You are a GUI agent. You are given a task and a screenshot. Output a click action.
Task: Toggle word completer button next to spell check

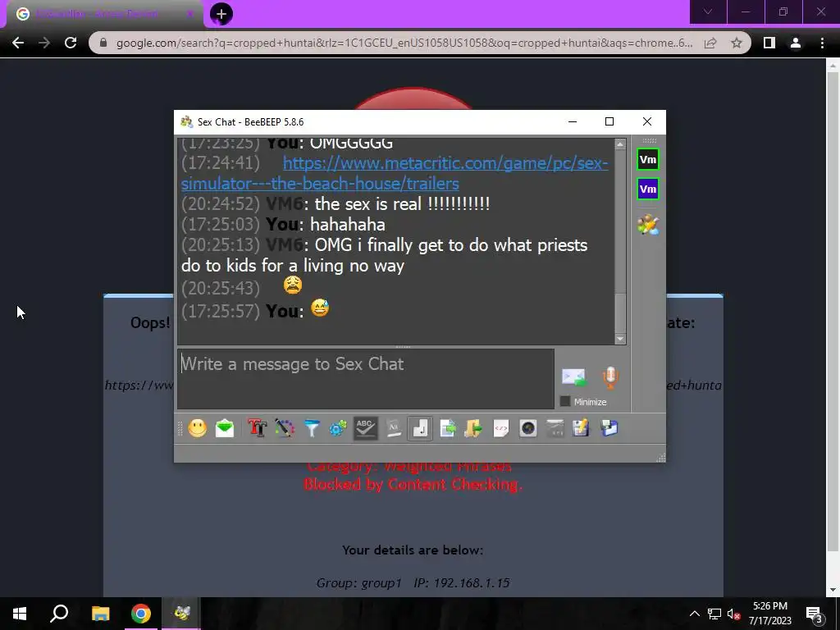click(x=393, y=428)
